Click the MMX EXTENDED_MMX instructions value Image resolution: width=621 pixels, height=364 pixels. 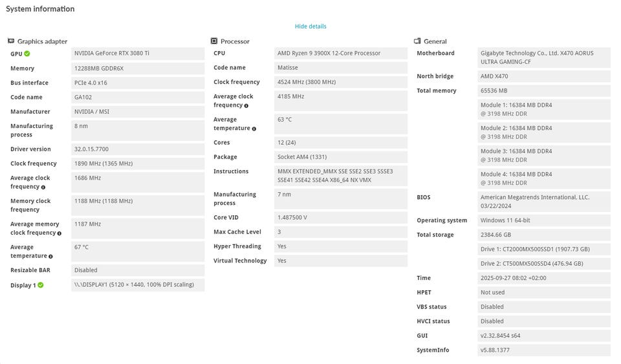(x=341, y=176)
